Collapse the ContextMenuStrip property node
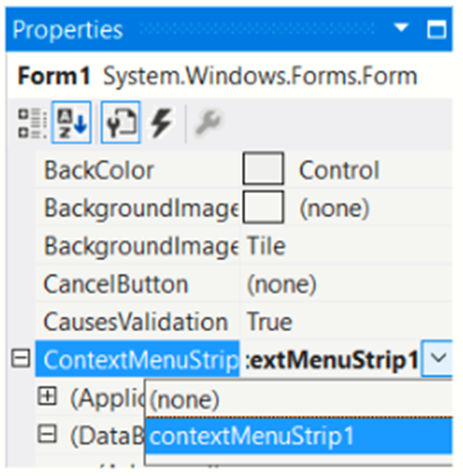Screen dimensions: 463x476 [x=21, y=359]
